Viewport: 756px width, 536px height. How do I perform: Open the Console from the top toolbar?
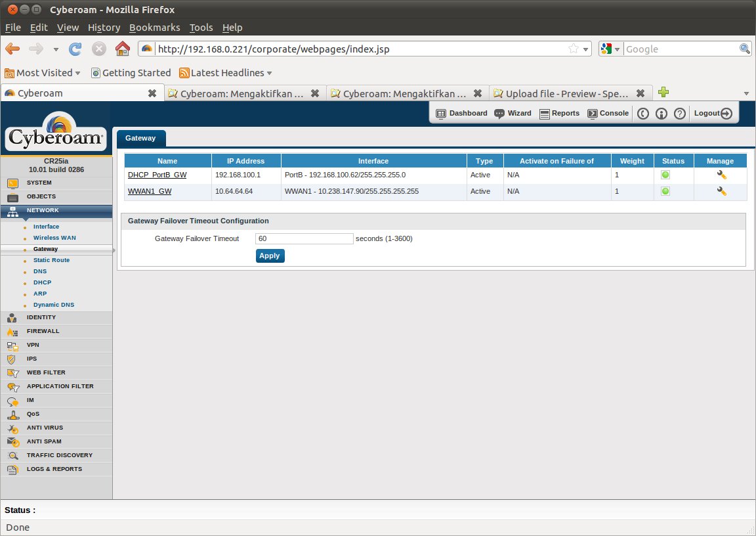(x=608, y=113)
